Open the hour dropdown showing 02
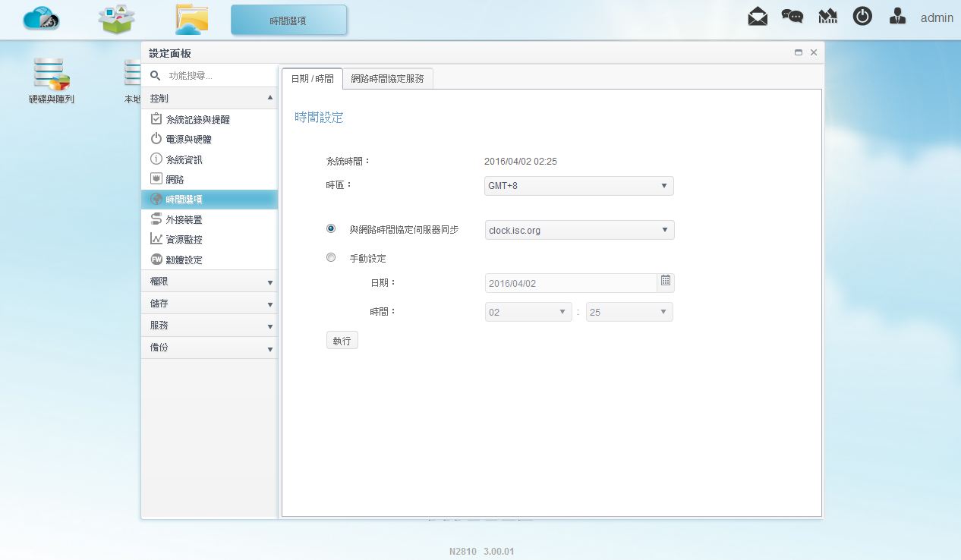This screenshot has width=961, height=560. click(x=528, y=312)
